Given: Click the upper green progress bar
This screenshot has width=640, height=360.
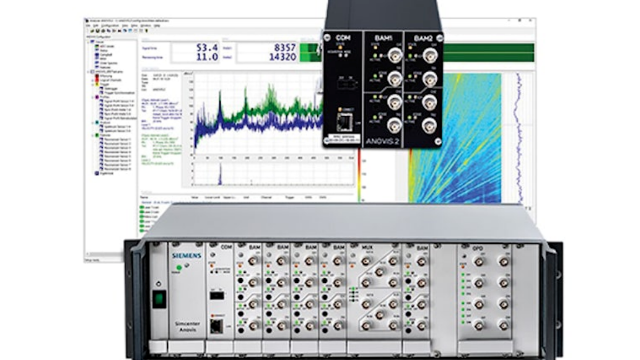Looking at the screenshot, I should tap(488, 48).
